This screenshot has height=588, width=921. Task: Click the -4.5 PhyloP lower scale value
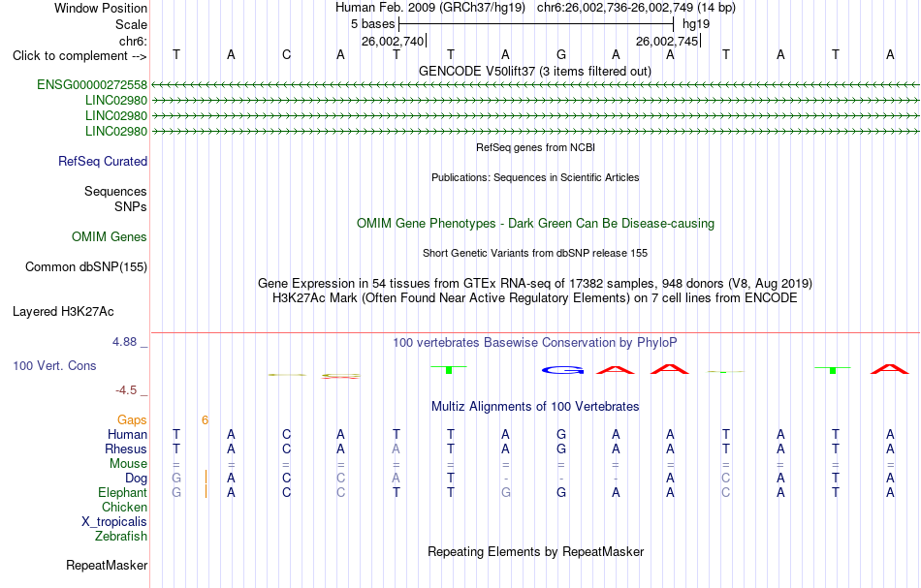(126, 390)
